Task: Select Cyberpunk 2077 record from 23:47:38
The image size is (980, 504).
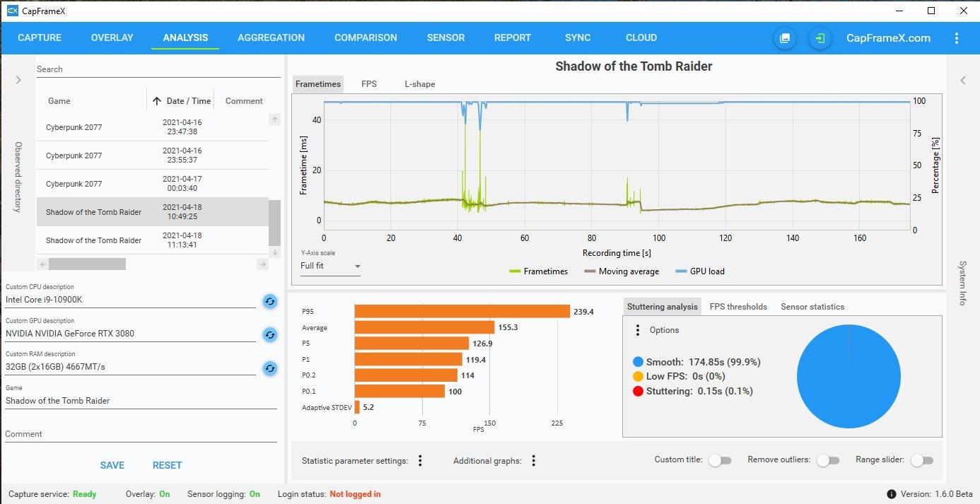Action: 153,127
